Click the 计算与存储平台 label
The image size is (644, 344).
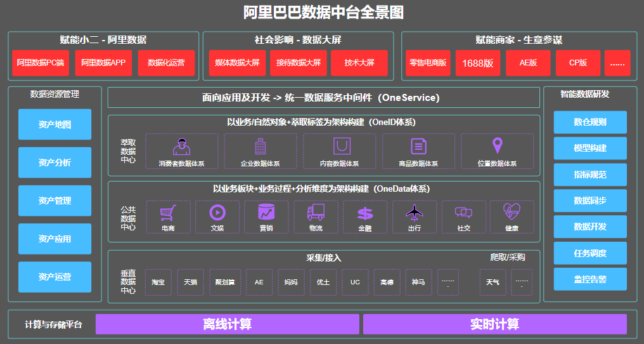pyautogui.click(x=53, y=325)
